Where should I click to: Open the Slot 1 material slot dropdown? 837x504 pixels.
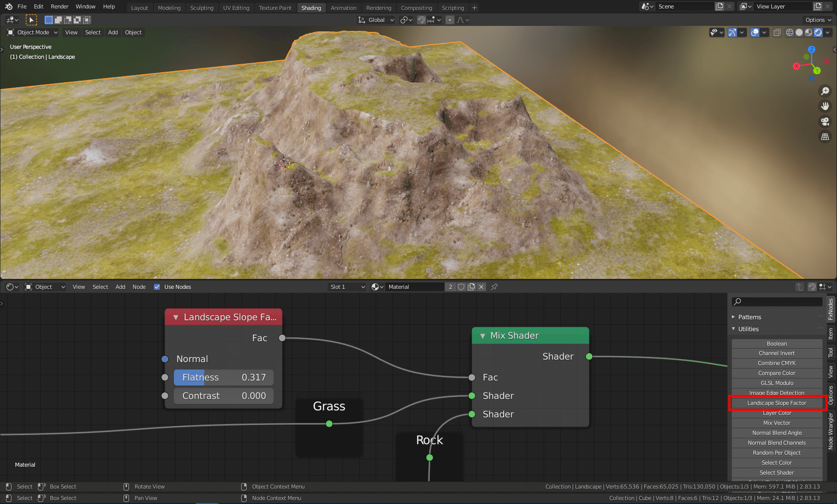pyautogui.click(x=346, y=287)
